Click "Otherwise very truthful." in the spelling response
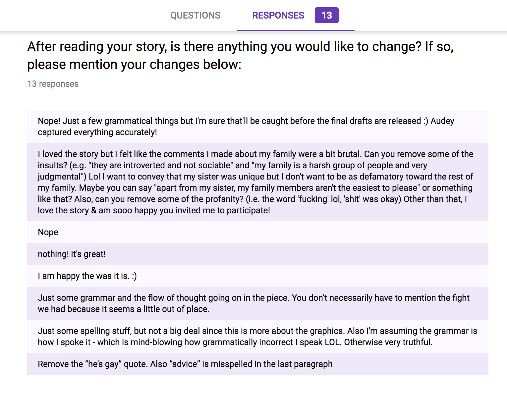The image size is (507, 420). (x=388, y=342)
